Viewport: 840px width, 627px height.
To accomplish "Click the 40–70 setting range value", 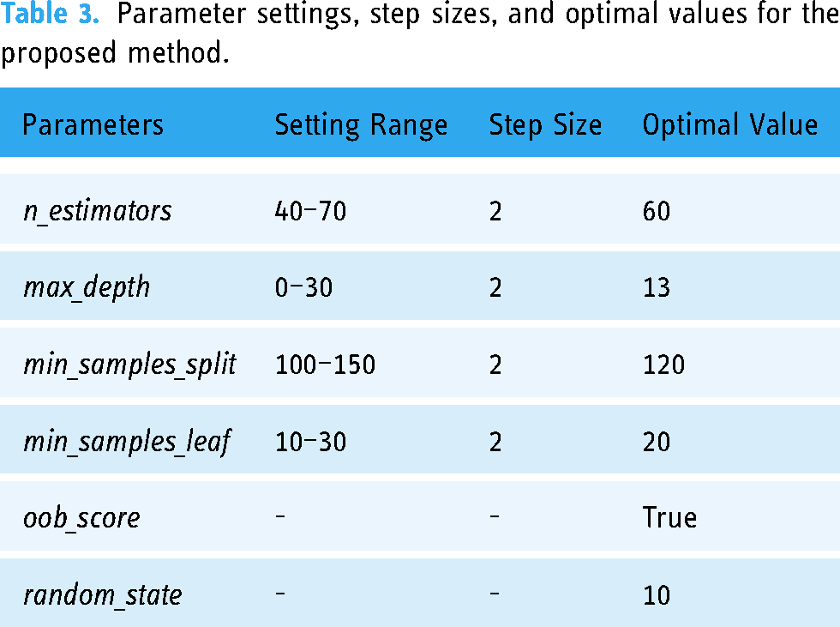I will click(x=310, y=211).
